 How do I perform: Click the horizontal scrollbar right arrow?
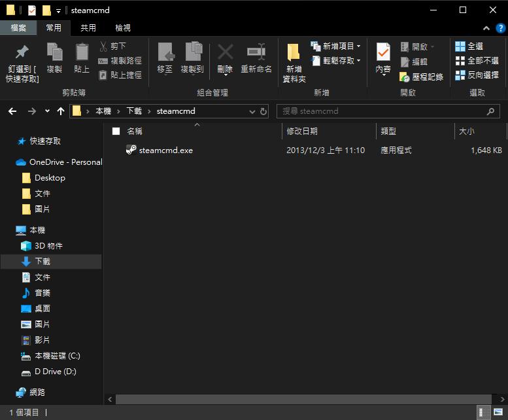(502, 399)
